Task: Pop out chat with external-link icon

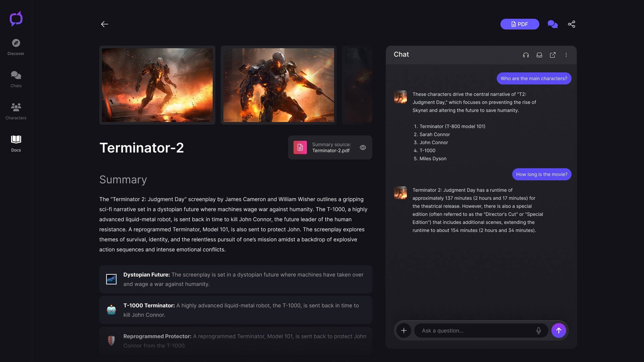Action: pyautogui.click(x=552, y=55)
